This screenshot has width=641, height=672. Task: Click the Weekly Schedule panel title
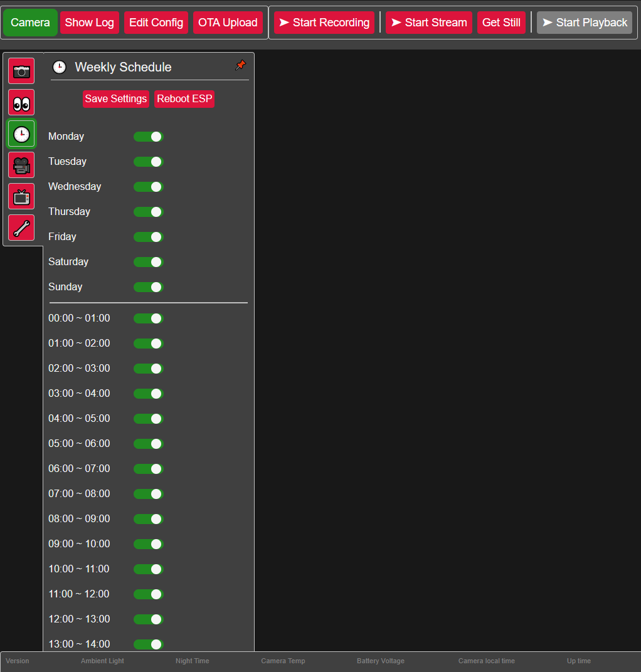coord(123,67)
